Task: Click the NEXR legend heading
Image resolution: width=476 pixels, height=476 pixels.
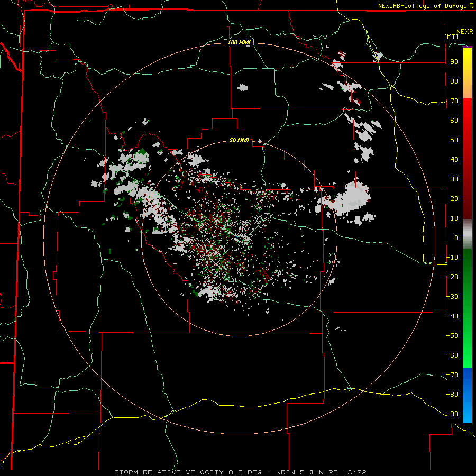Action: (465, 32)
